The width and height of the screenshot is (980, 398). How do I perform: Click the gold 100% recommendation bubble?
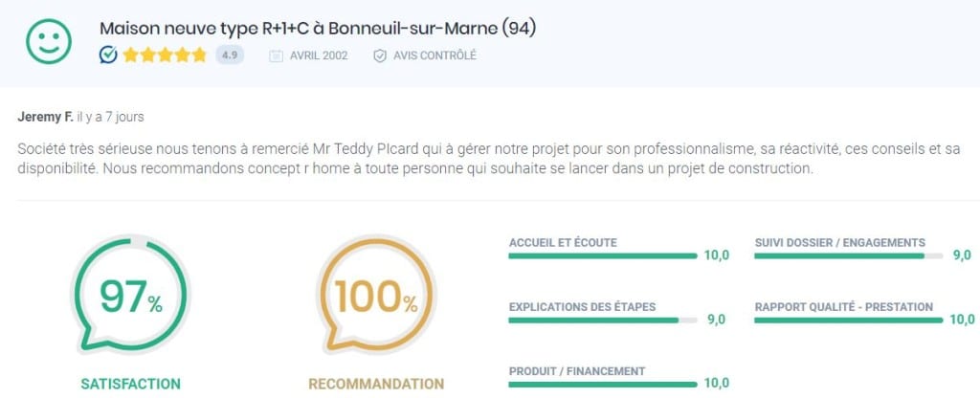375,295
